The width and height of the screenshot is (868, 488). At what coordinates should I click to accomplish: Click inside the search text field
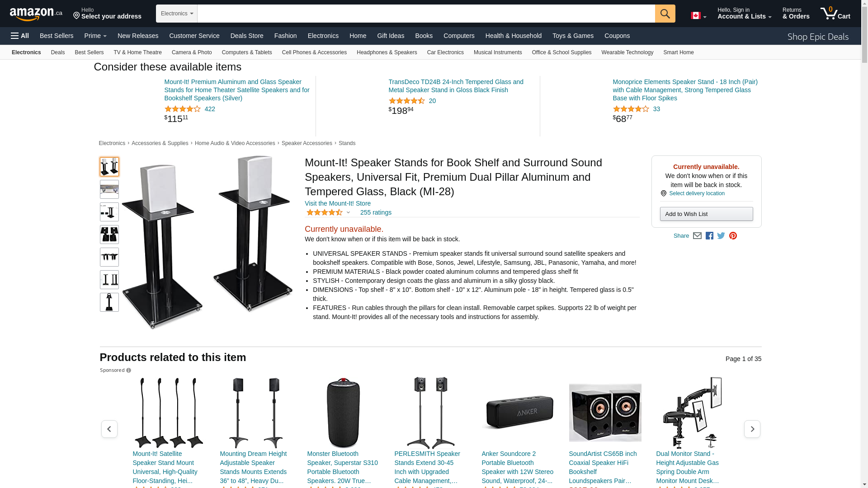tap(426, 14)
